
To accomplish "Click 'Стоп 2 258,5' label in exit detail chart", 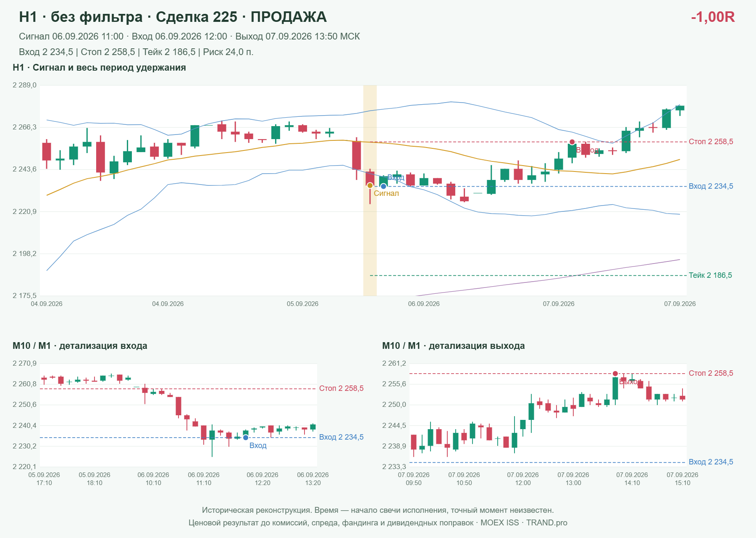I will click(711, 373).
